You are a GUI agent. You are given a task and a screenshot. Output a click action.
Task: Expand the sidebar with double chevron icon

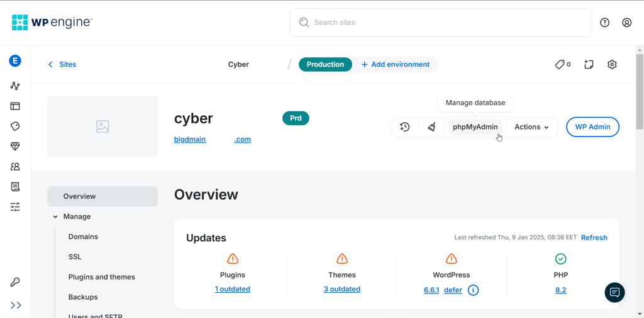(16, 305)
